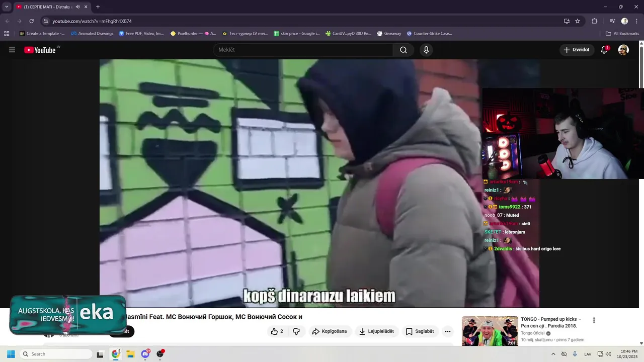The height and width of the screenshot is (362, 644).
Task: Share the video via Kopīgošana
Action: 330,331
